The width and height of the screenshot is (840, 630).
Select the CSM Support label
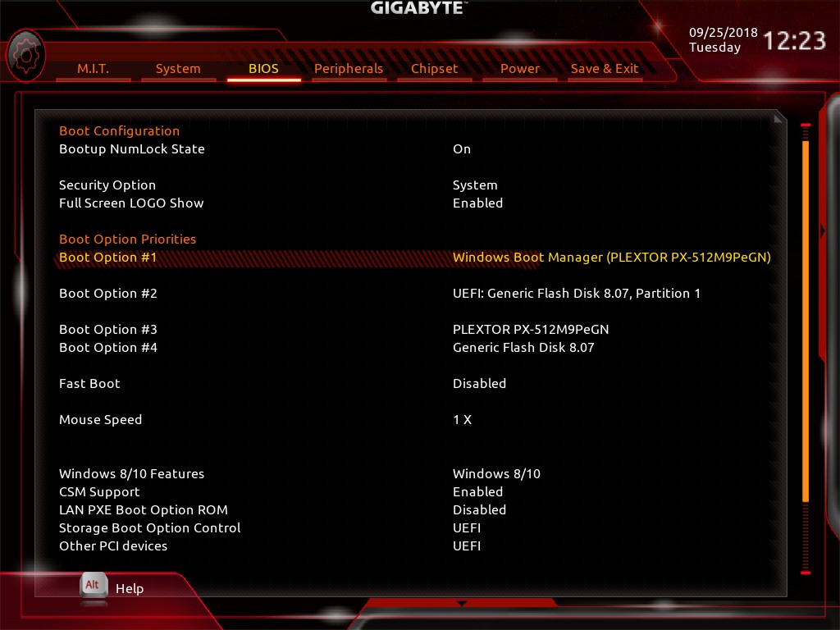tap(99, 492)
